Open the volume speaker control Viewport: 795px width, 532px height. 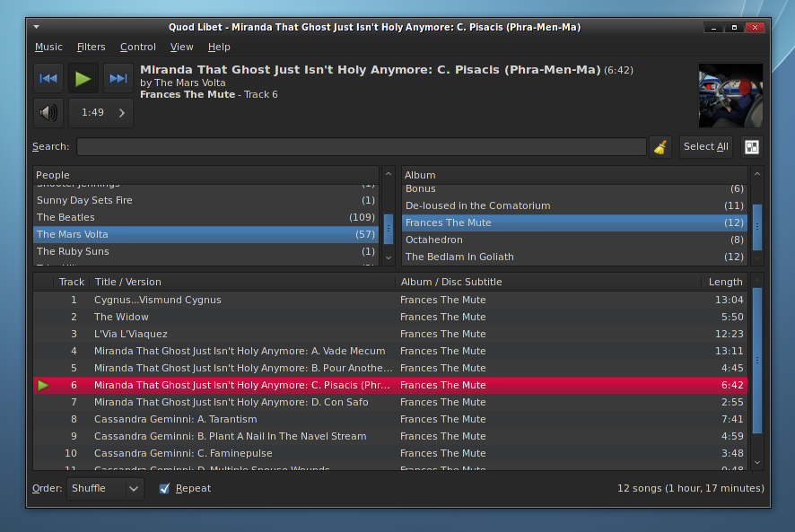(48, 112)
